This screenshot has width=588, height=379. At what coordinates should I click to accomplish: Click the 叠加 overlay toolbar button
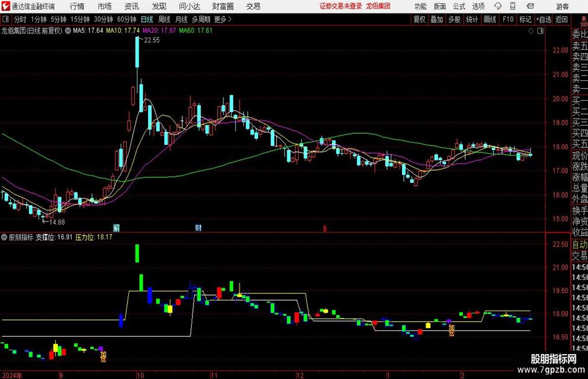tap(437, 19)
